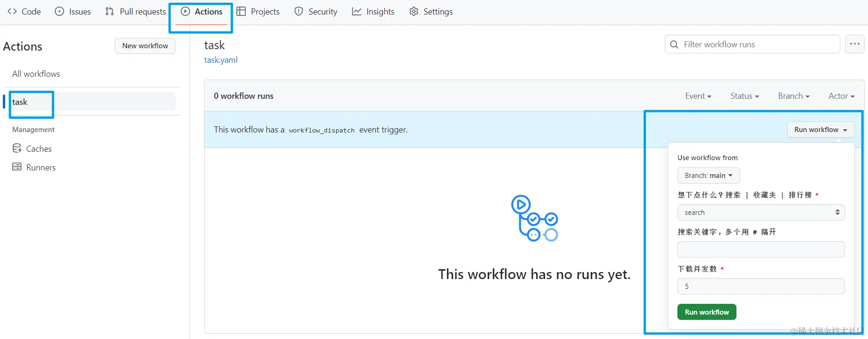868x339 pixels.
Task: Click the workflow illustration graphic
Action: coord(535,219)
